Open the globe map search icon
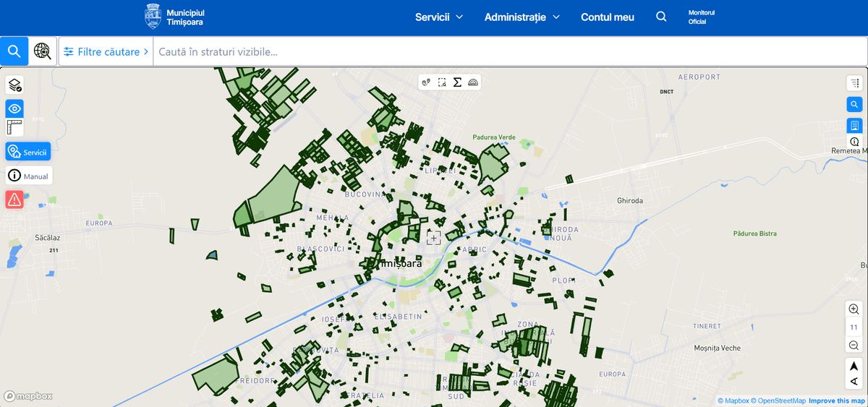The width and height of the screenshot is (868, 407). pos(43,51)
